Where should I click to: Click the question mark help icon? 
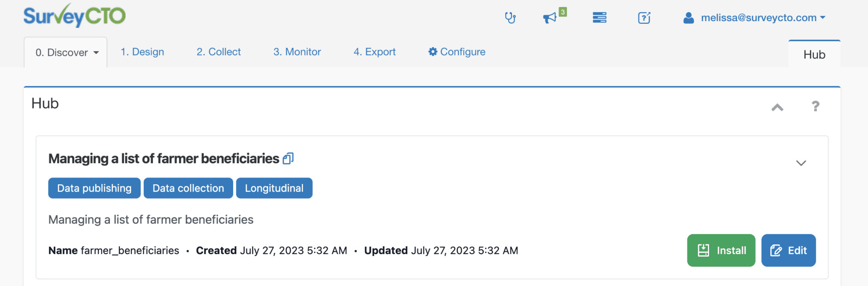pos(815,106)
